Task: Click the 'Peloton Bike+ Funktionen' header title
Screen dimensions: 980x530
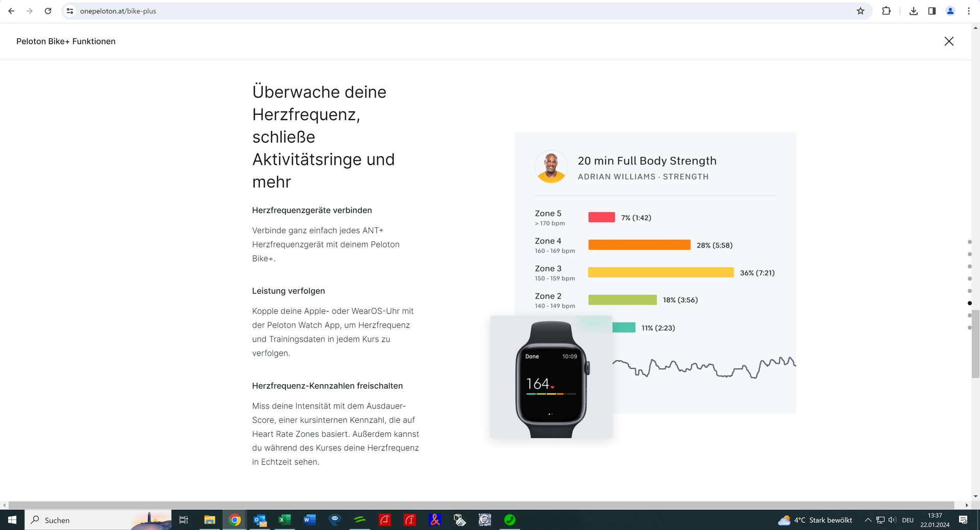Action: pyautogui.click(x=66, y=41)
